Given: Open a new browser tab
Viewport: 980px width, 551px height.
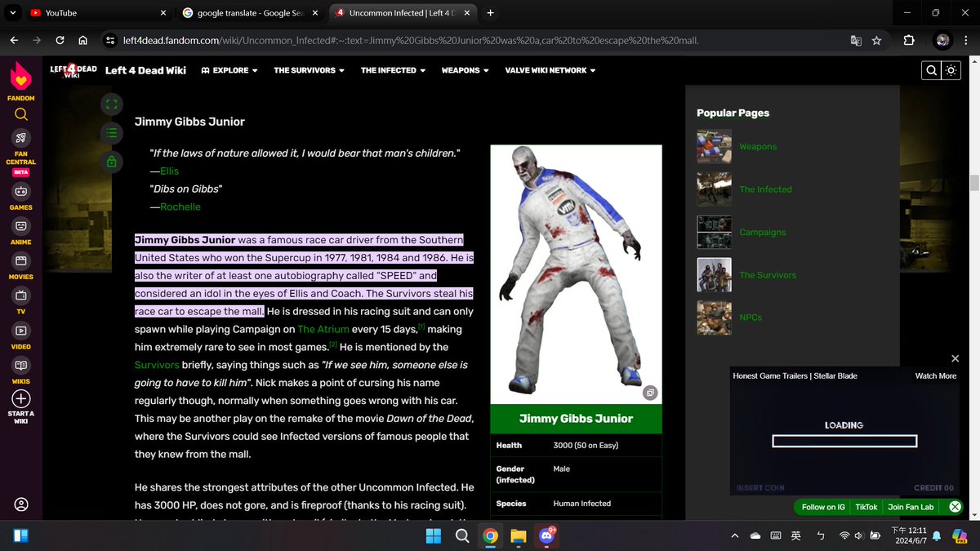Looking at the screenshot, I should pyautogui.click(x=490, y=13).
